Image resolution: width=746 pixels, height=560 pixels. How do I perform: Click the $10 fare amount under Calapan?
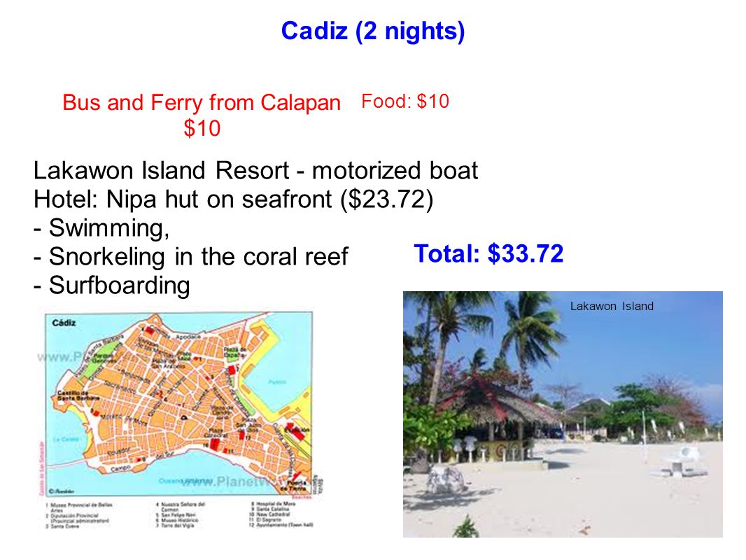point(202,128)
